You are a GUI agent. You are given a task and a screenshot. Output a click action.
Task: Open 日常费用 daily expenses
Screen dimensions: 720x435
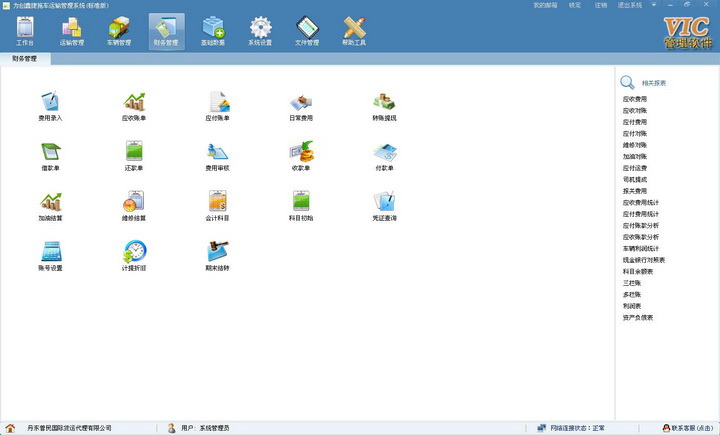point(301,106)
